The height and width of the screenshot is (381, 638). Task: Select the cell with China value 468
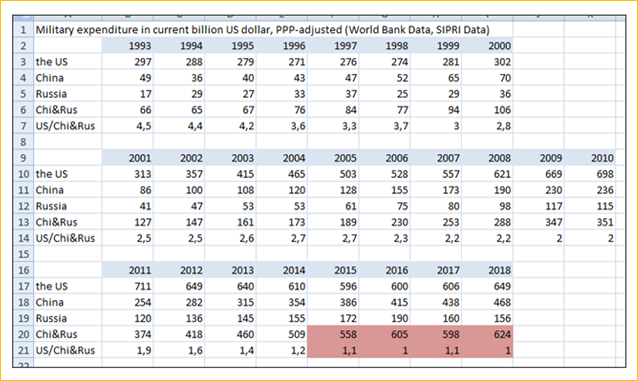coord(487,302)
